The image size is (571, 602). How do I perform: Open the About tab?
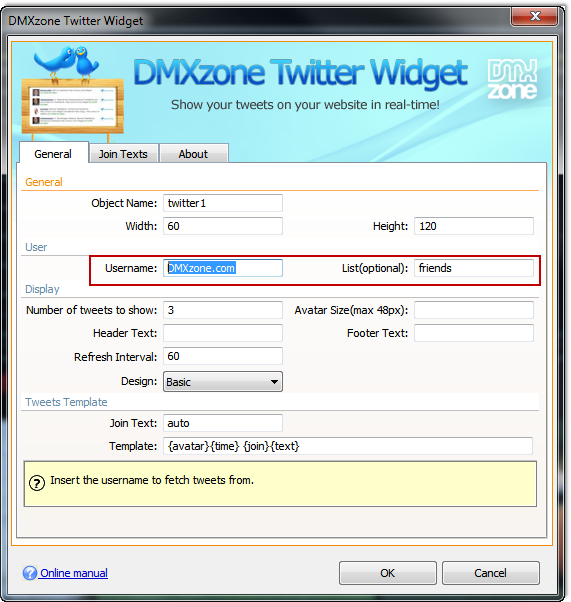pyautogui.click(x=193, y=154)
